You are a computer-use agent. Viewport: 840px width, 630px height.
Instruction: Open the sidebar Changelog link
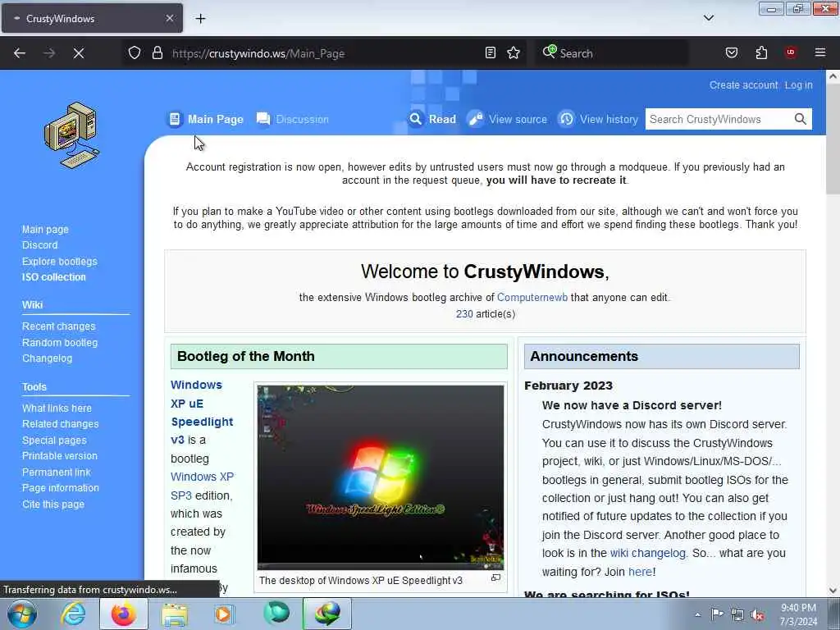click(x=47, y=358)
